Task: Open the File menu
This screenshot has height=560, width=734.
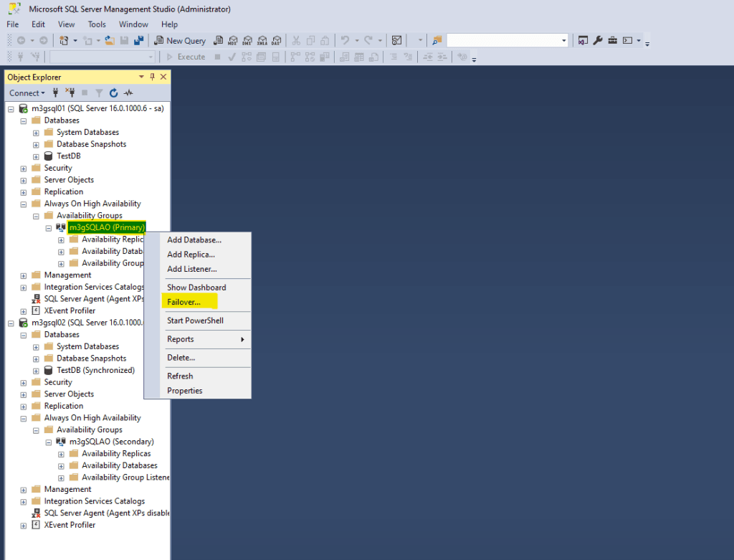Action: coord(13,24)
